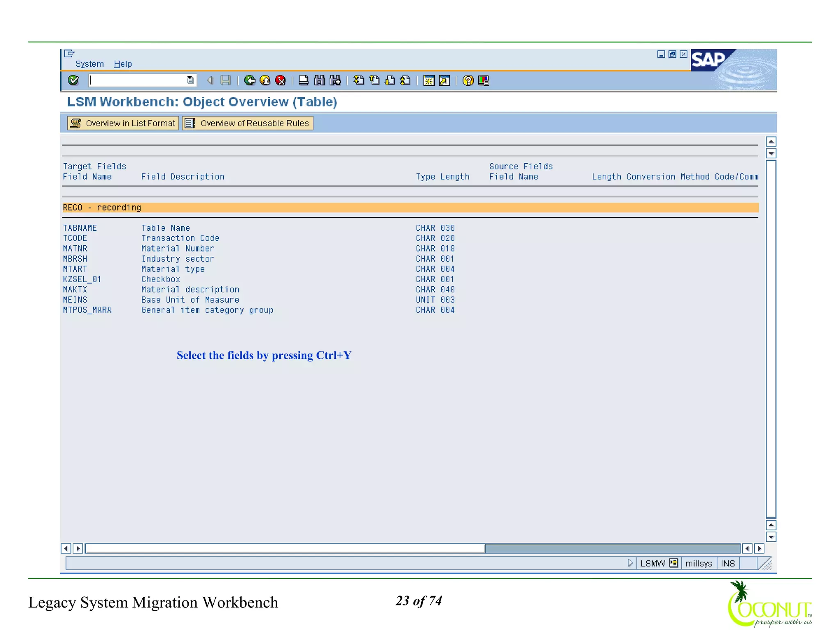Click the Previous Page icon
The image size is (840, 630).
click(x=374, y=80)
